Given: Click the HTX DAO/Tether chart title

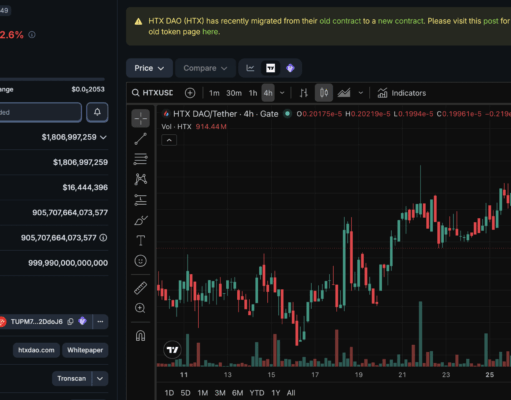Looking at the screenshot, I should tap(225, 114).
